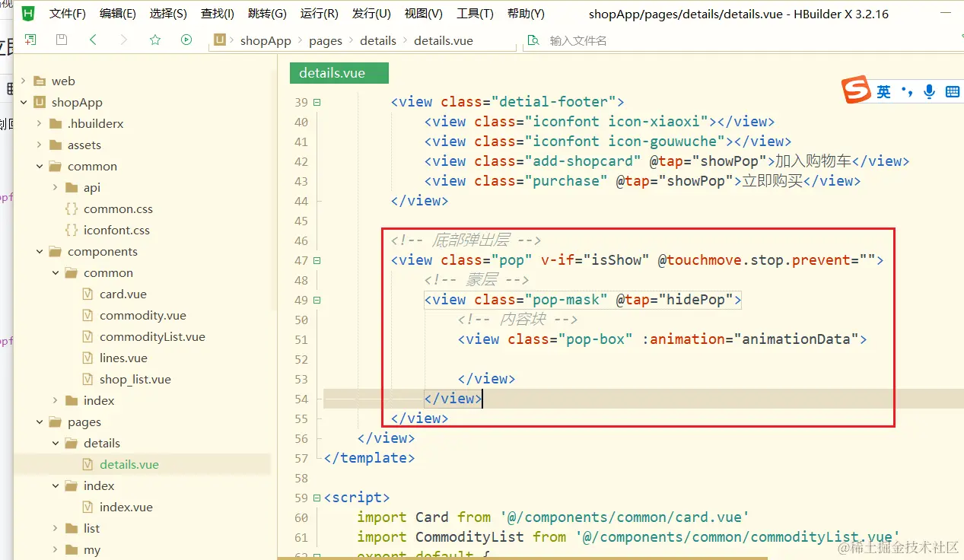Open the 工具(T) menu
The image size is (964, 560).
(x=475, y=14)
